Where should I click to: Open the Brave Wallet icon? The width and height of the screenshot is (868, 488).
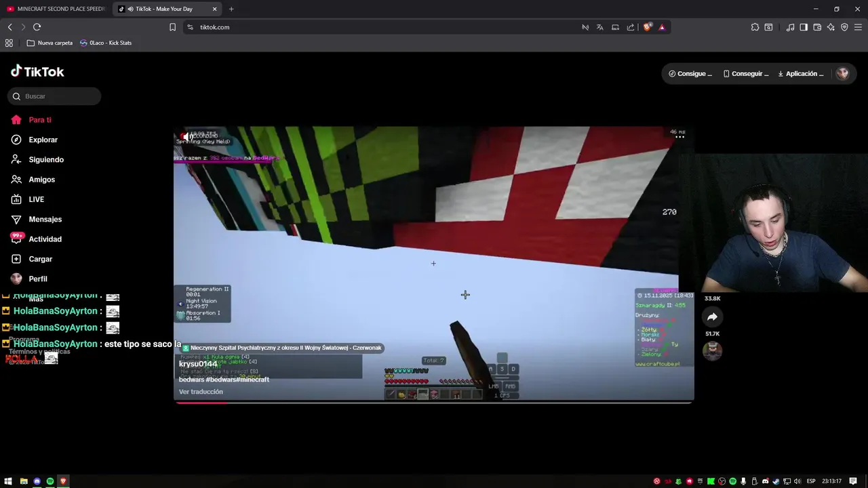[817, 27]
